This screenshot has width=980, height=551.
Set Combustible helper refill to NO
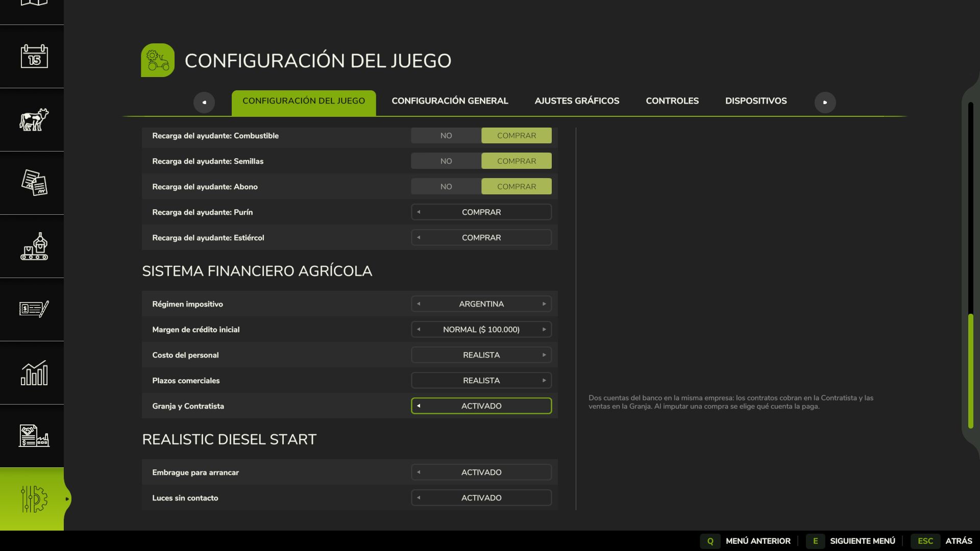coord(446,135)
